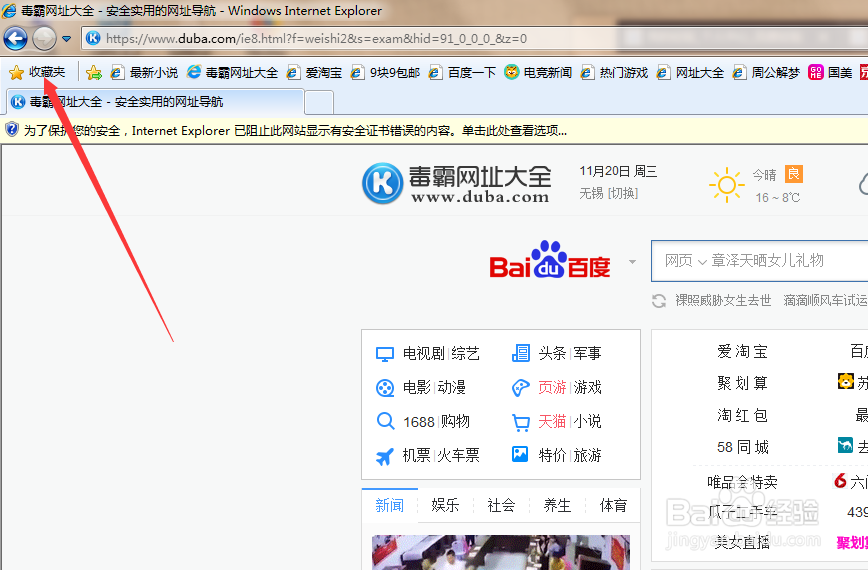Switch to the 养生 news tab

tap(557, 505)
